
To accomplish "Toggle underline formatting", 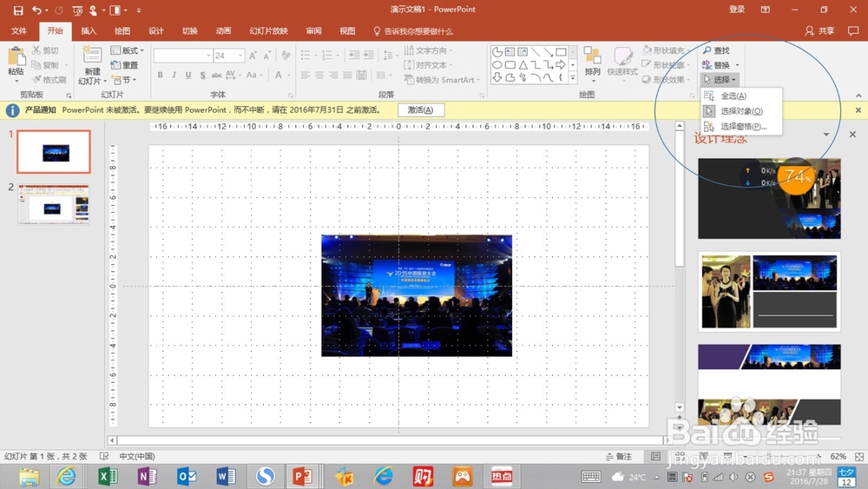I will coord(188,76).
